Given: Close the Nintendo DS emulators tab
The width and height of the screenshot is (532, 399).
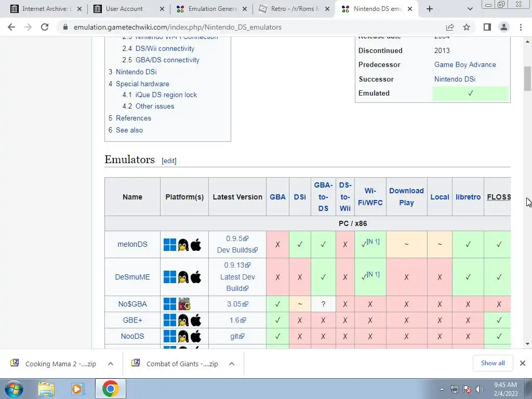Looking at the screenshot, I should click(x=410, y=9).
